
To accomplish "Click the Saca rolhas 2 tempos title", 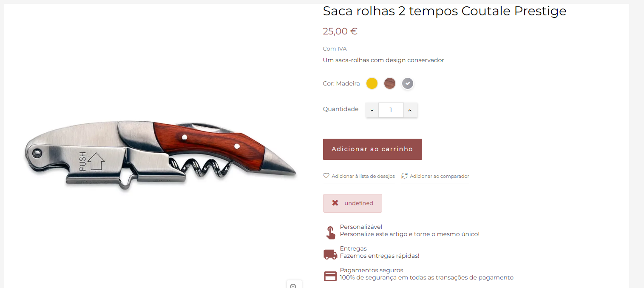I will [445, 11].
